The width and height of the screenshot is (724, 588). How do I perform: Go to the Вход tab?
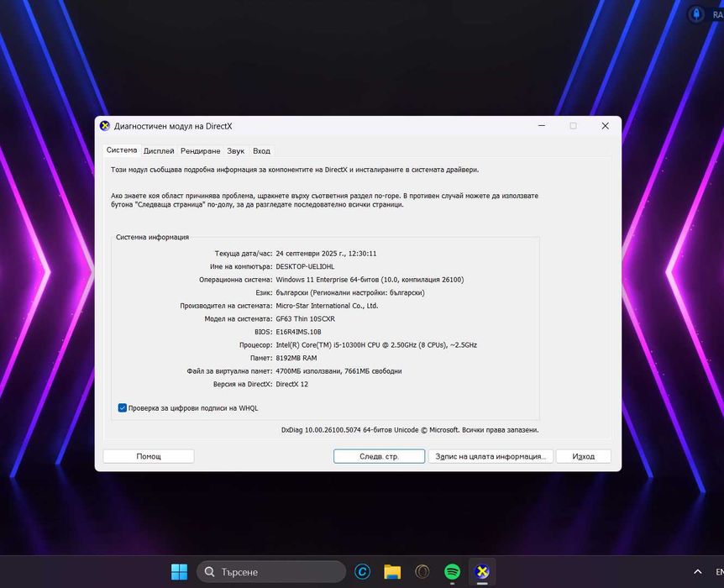coord(261,151)
